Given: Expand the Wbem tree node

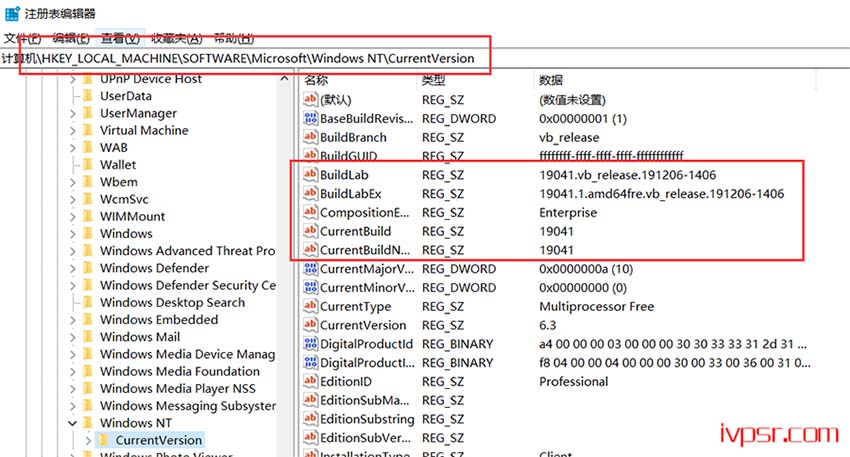Looking at the screenshot, I should [x=72, y=182].
